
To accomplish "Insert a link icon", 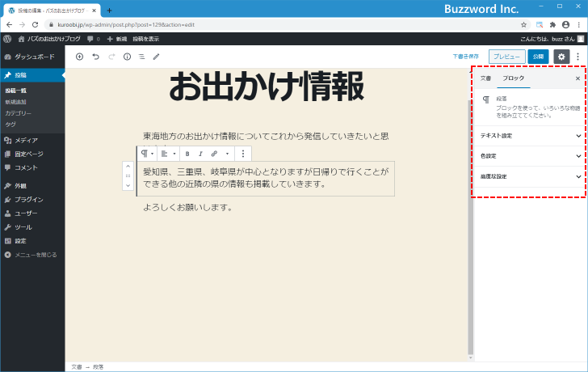I will pyautogui.click(x=214, y=154).
